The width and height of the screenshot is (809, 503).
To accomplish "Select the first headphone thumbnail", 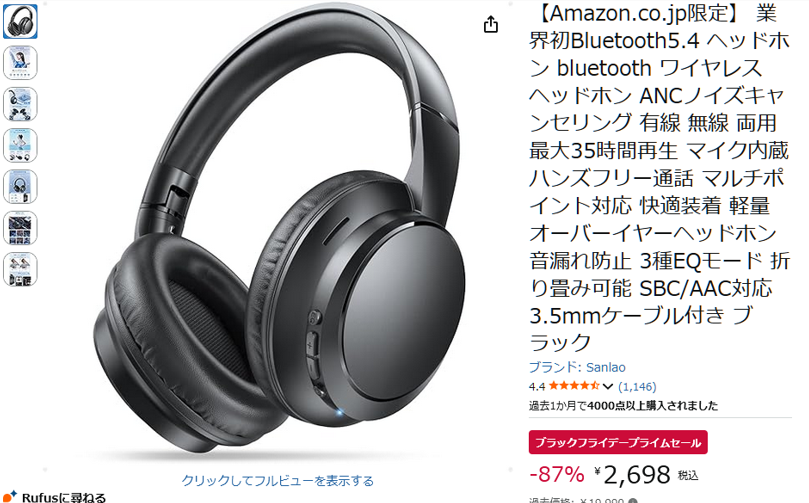I will tap(20, 22).
